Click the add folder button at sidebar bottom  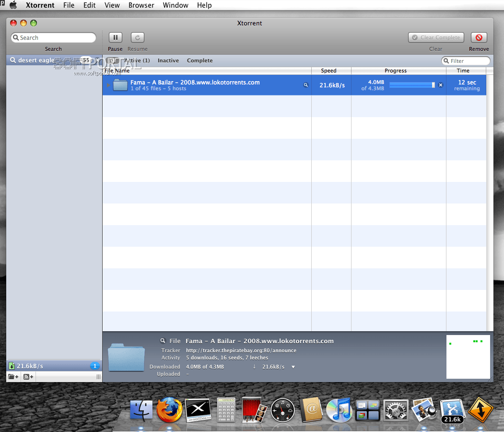(x=13, y=377)
